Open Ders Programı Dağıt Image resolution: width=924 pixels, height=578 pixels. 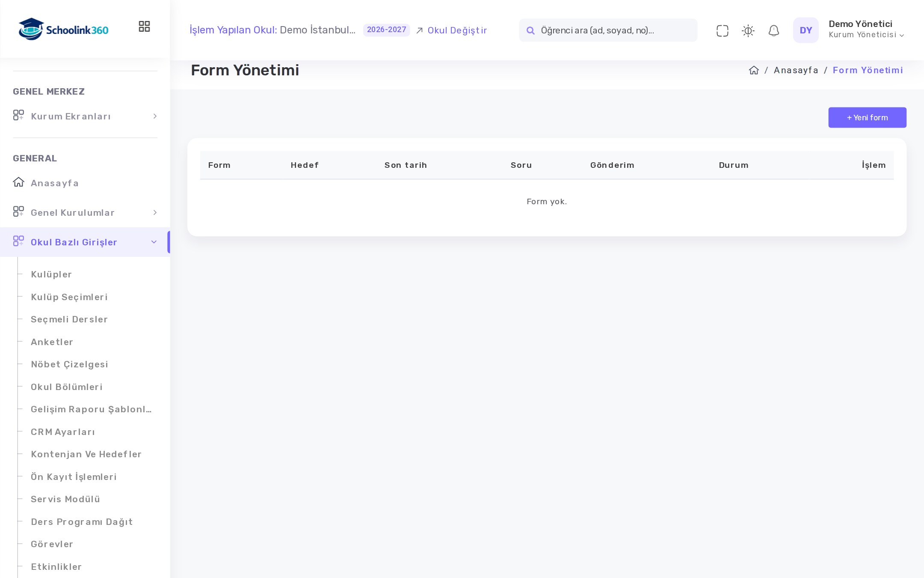pos(82,522)
